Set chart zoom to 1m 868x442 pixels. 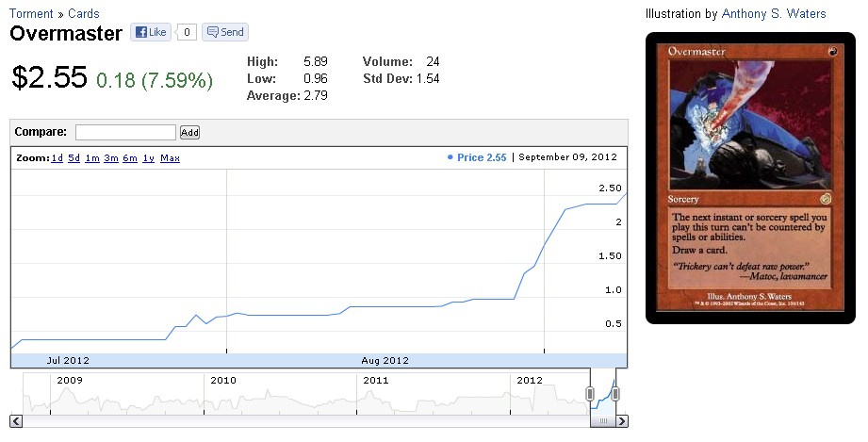coord(91,158)
